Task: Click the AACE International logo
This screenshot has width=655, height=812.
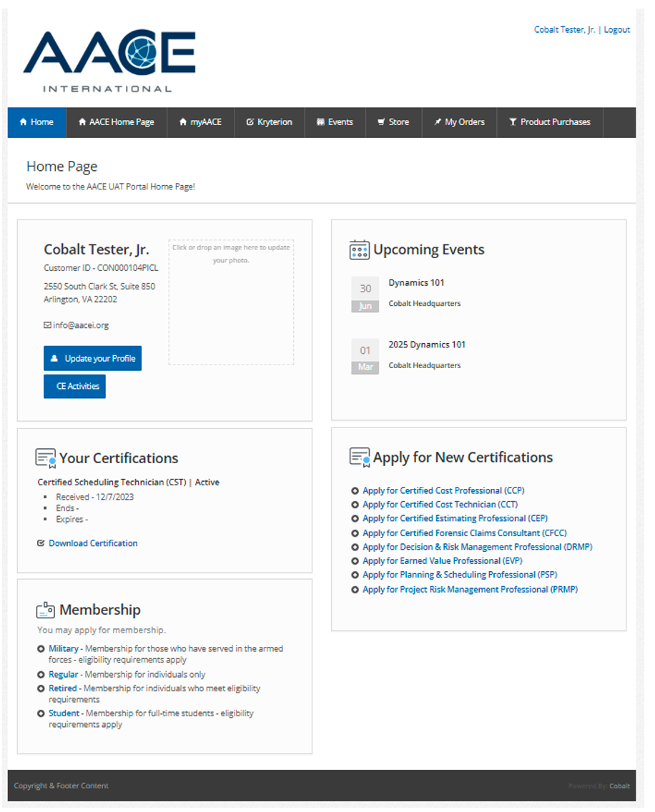Action: coord(109,61)
